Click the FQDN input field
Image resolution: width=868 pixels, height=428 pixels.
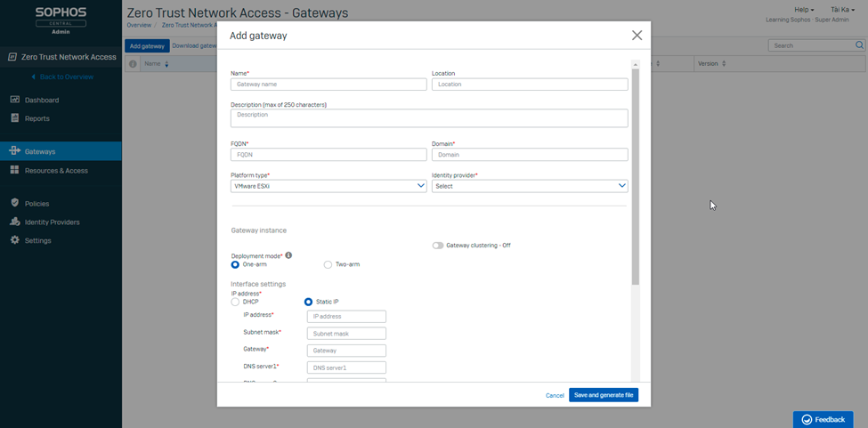tap(329, 155)
